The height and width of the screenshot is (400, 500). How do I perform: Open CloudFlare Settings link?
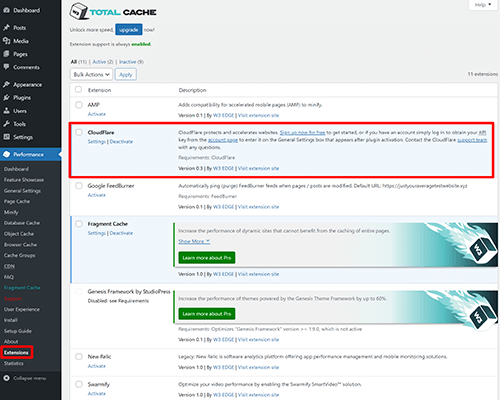(97, 141)
